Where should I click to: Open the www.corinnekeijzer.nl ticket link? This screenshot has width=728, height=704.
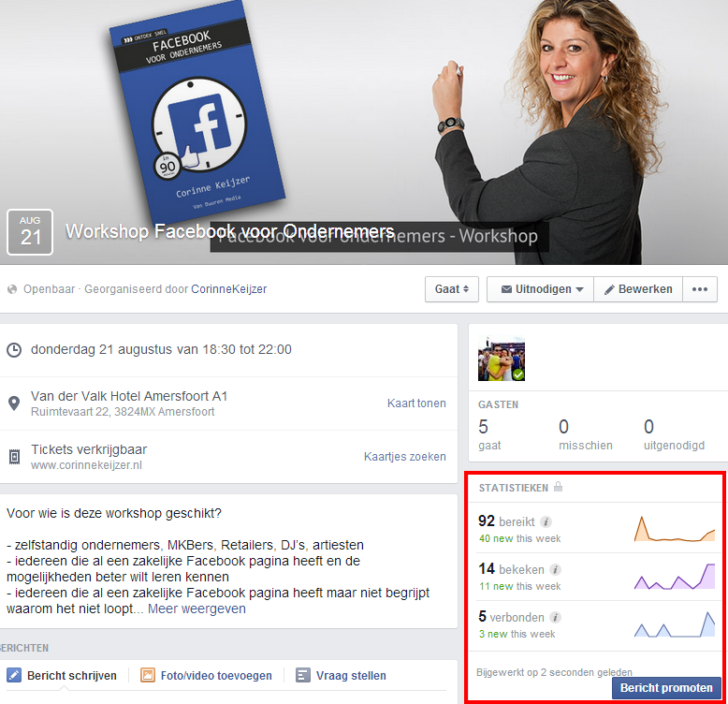(86, 465)
